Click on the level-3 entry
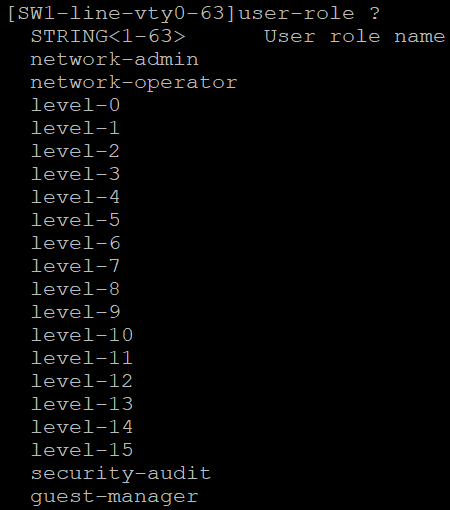Image resolution: width=450 pixels, height=510 pixels. 75,174
